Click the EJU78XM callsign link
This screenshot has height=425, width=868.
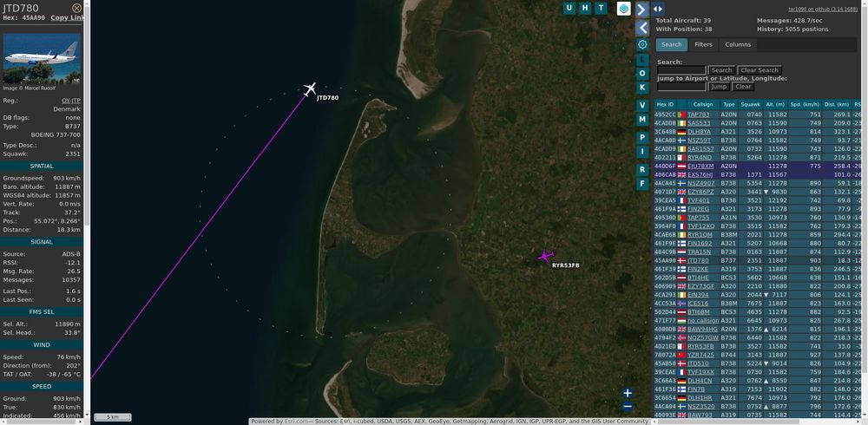pyautogui.click(x=700, y=166)
